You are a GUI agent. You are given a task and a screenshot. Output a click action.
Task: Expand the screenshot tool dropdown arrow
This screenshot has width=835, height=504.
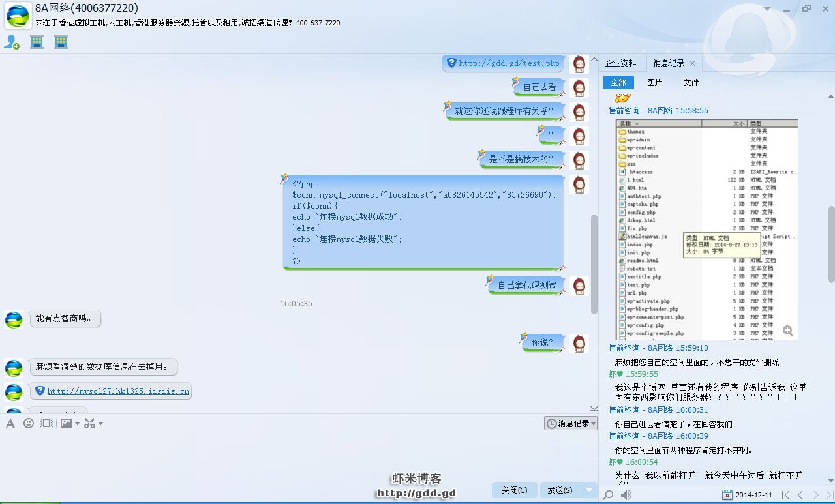(x=100, y=424)
